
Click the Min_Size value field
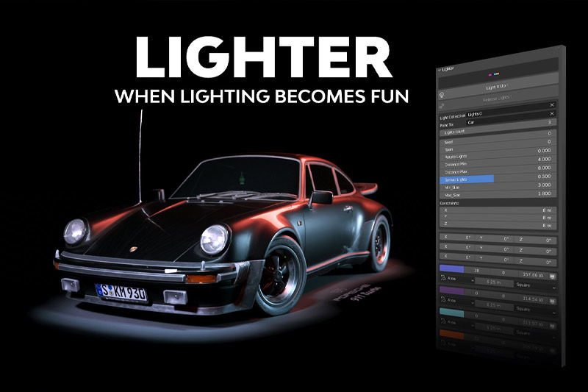tap(498, 186)
